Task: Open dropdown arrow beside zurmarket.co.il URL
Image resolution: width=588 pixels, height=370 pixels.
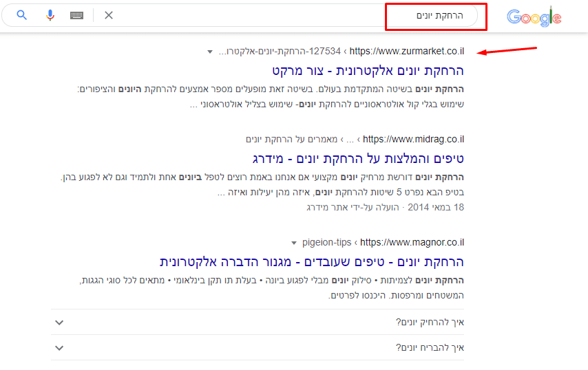Action: pyautogui.click(x=210, y=52)
